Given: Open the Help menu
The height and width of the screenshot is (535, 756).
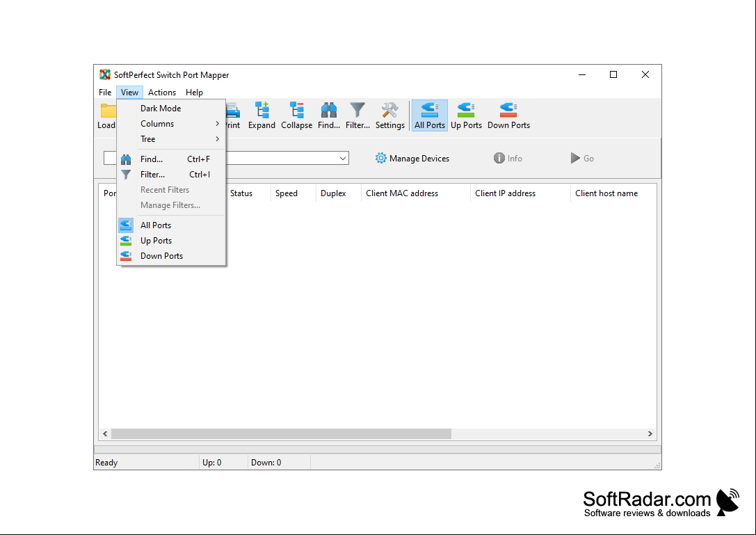Looking at the screenshot, I should click(x=194, y=92).
